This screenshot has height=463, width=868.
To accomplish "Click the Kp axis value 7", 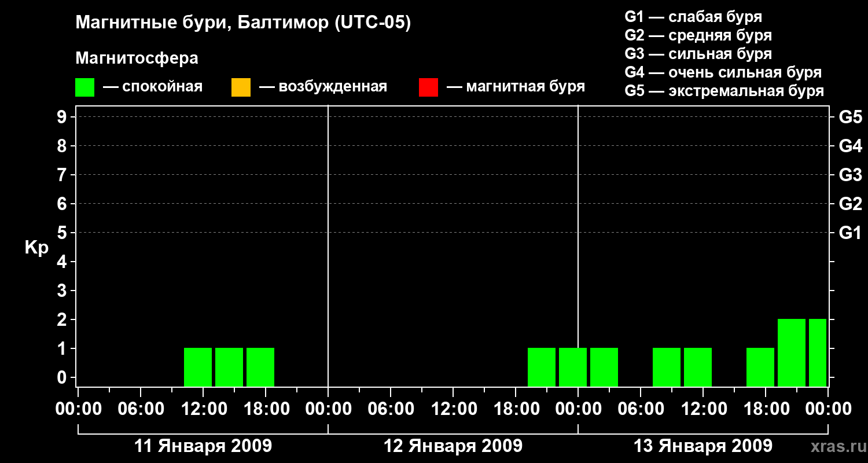I will [62, 175].
